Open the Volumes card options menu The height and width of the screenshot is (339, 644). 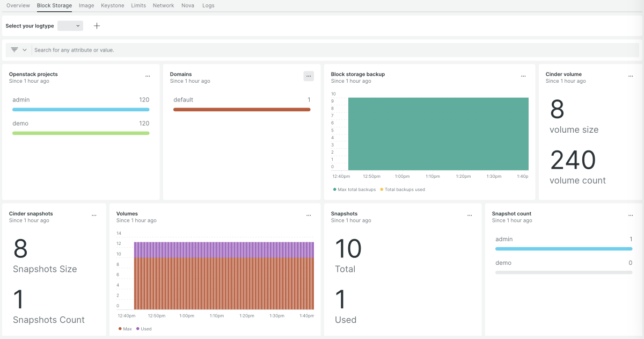pos(309,215)
